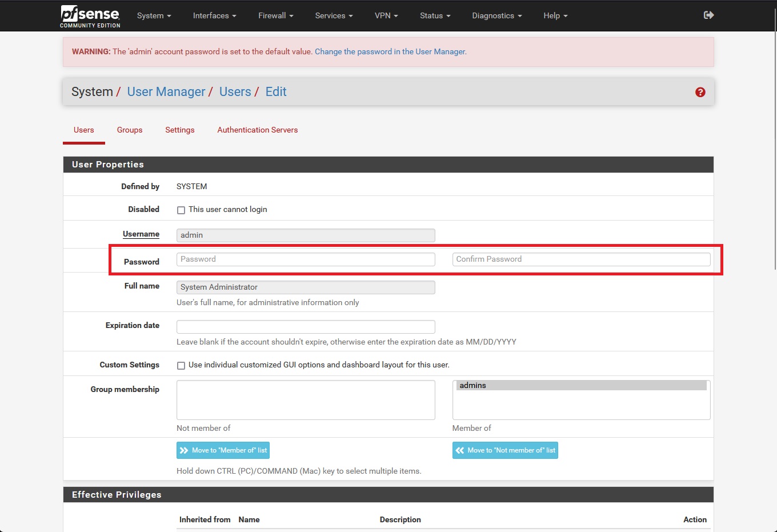Click 'Move to Not member of list' button
This screenshot has height=532, width=777.
505,450
